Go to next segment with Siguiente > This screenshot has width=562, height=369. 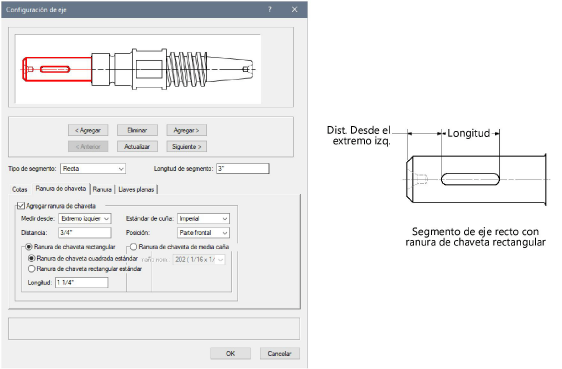click(186, 147)
